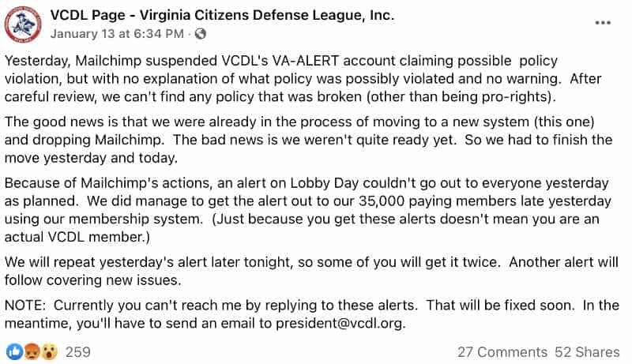632x364 pixels.
Task: Click the 'Lobby Day' text in the post
Action: [325, 183]
